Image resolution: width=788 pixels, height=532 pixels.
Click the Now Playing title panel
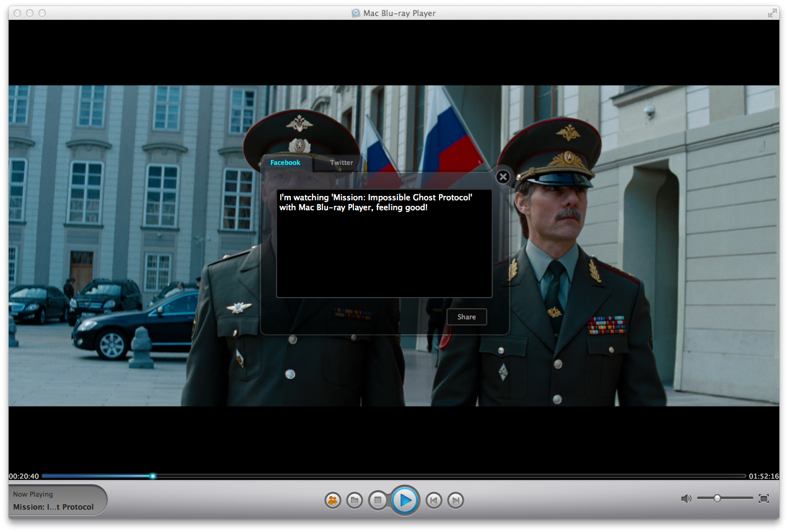tap(57, 500)
